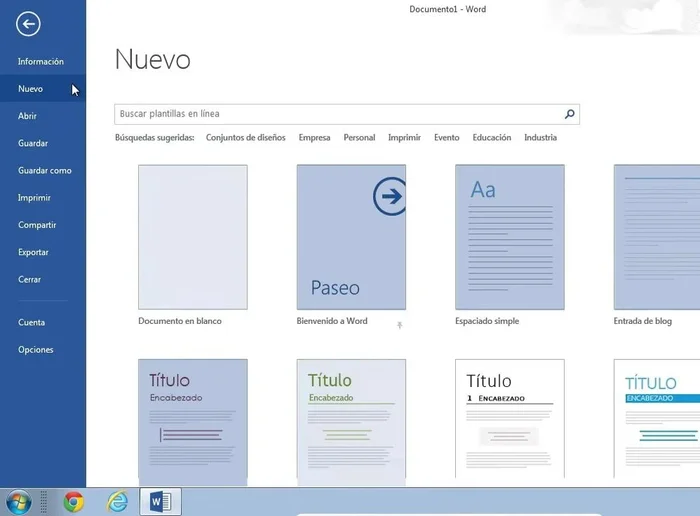Screen dimensions: 700x516
Task: Choose the Educación suggested search
Action: pos(492,137)
